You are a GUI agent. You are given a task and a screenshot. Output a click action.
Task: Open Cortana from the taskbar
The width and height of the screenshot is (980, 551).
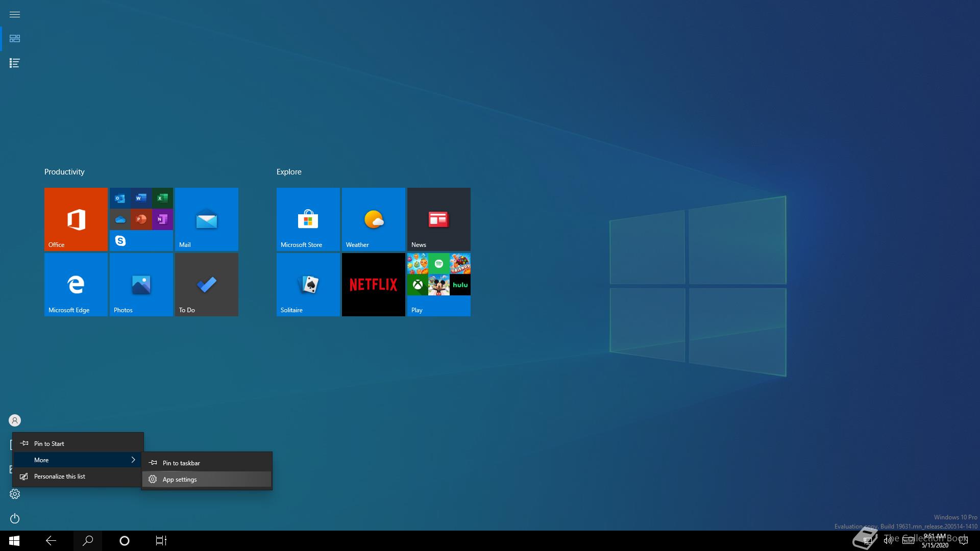(125, 541)
